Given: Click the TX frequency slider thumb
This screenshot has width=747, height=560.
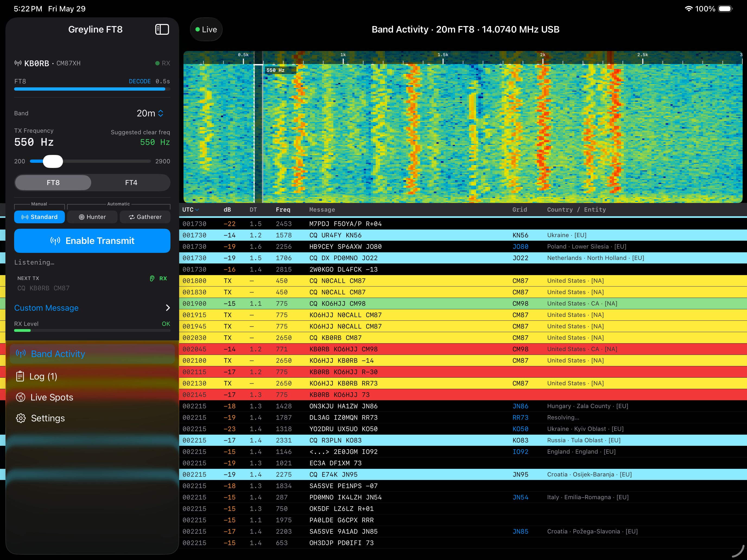Looking at the screenshot, I should (x=53, y=161).
